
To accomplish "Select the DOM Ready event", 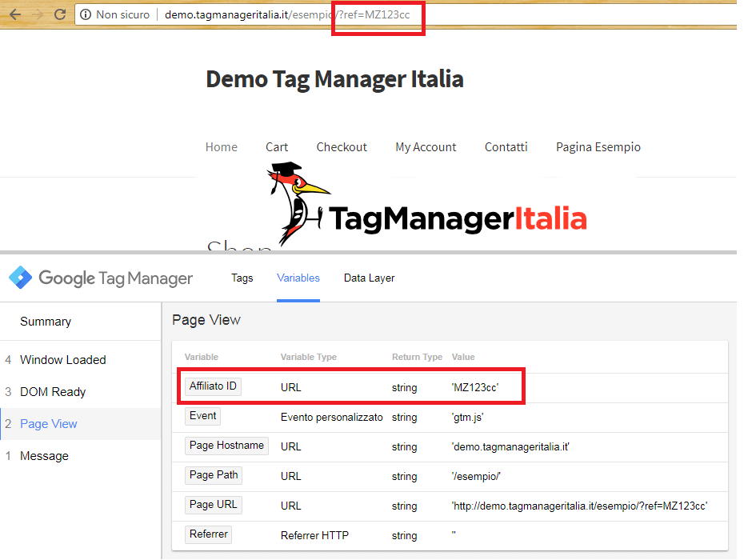I will pyautogui.click(x=53, y=392).
